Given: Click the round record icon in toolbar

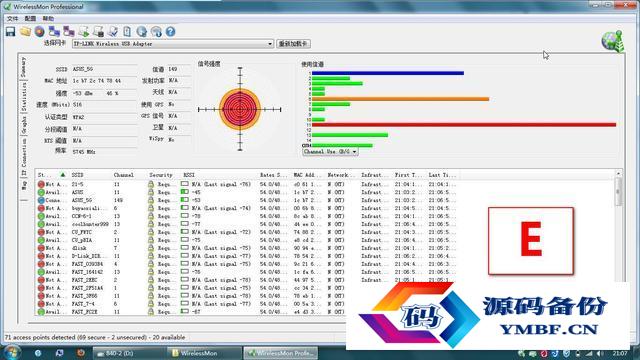Looking at the screenshot, I should (40, 31).
